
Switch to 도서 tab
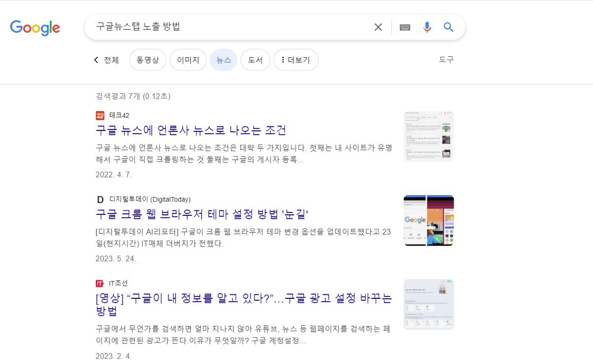255,60
